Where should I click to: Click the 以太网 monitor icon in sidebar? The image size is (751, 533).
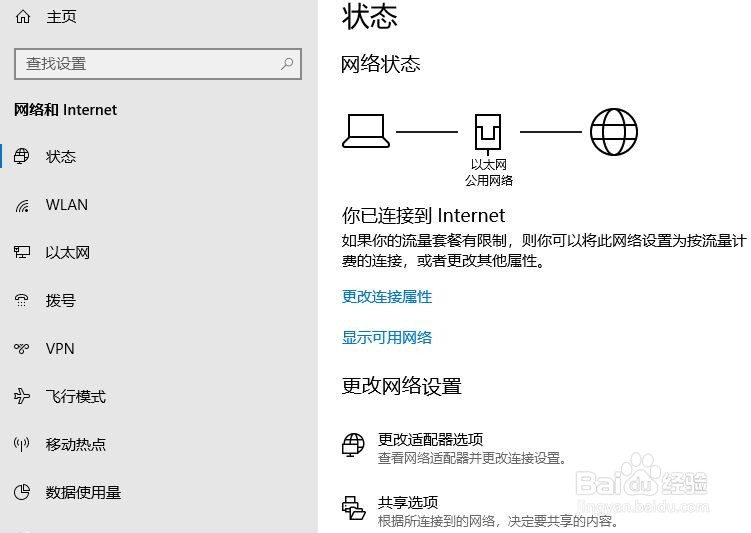click(x=22, y=252)
